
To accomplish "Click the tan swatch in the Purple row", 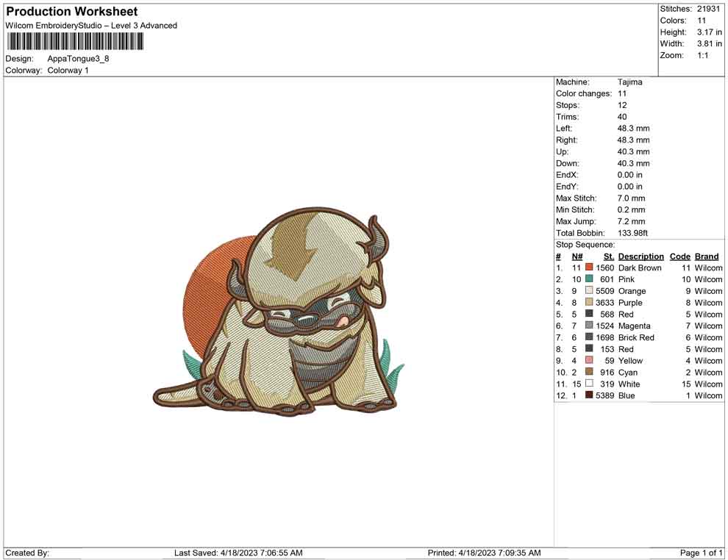I will [x=589, y=302].
